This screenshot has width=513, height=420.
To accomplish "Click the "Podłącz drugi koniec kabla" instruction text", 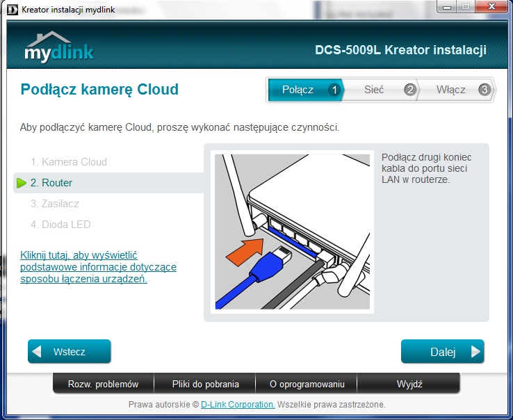I will pyautogui.click(x=426, y=168).
